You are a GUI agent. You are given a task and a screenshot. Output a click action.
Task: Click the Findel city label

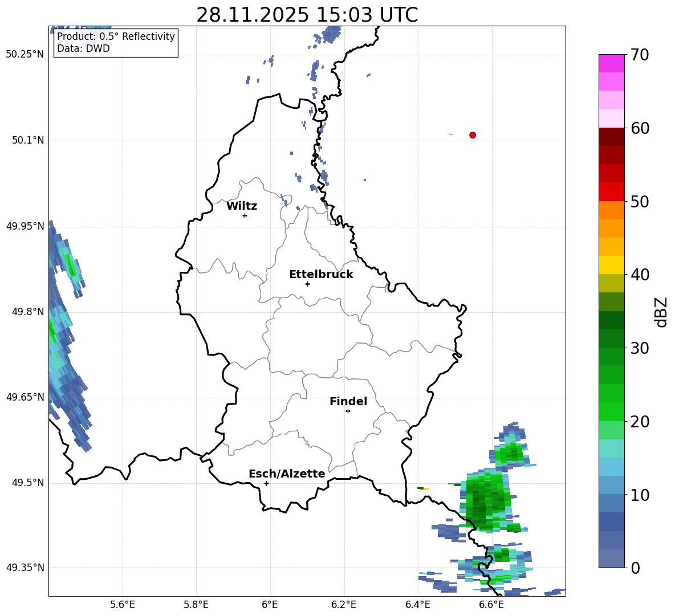348,401
